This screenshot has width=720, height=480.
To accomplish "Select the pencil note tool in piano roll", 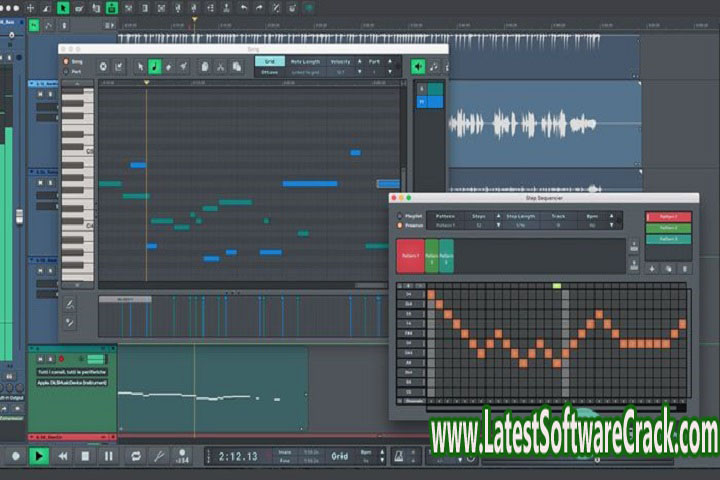I will [x=155, y=67].
